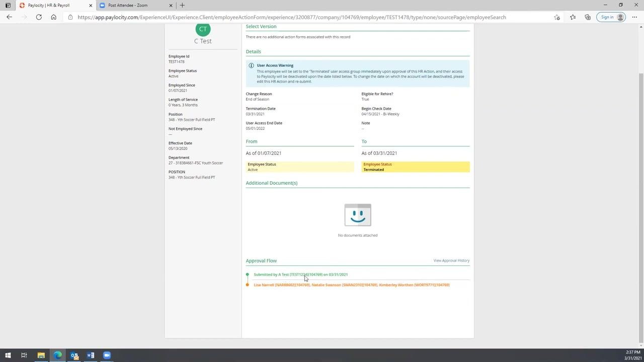Click the Change Reason End of Season
Screen dimensions: 644x362
click(x=258, y=100)
